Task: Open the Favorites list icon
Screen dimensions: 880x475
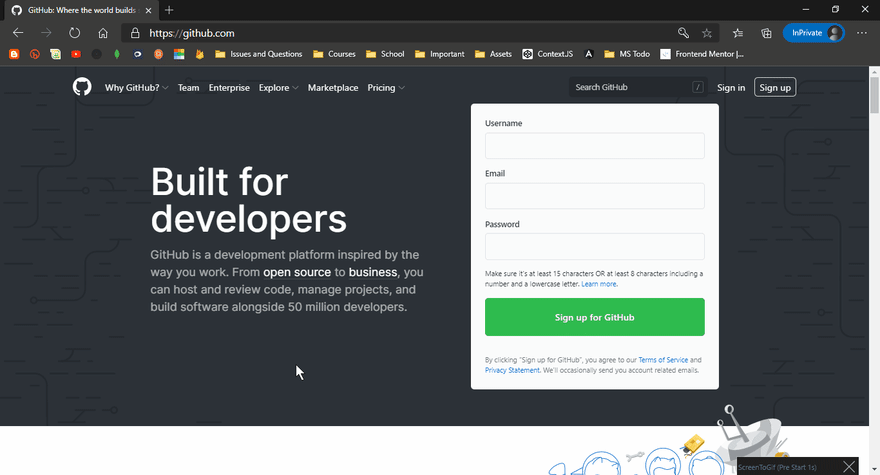Action: (738, 33)
